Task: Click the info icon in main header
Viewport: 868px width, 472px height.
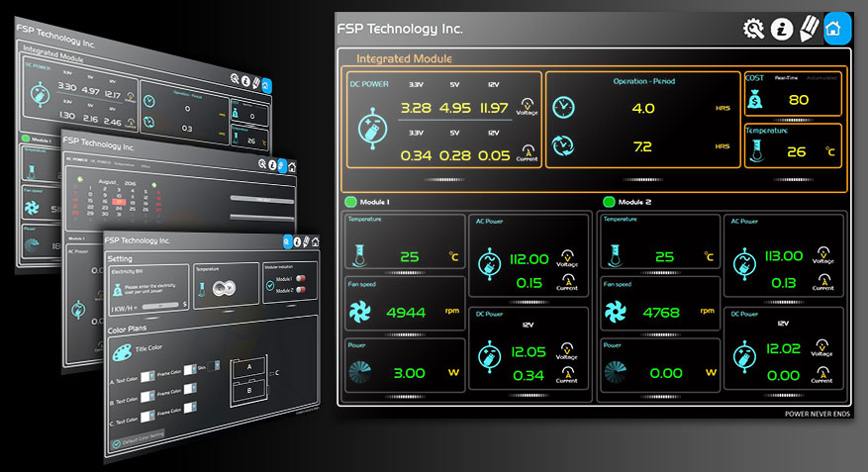Action: point(782,29)
